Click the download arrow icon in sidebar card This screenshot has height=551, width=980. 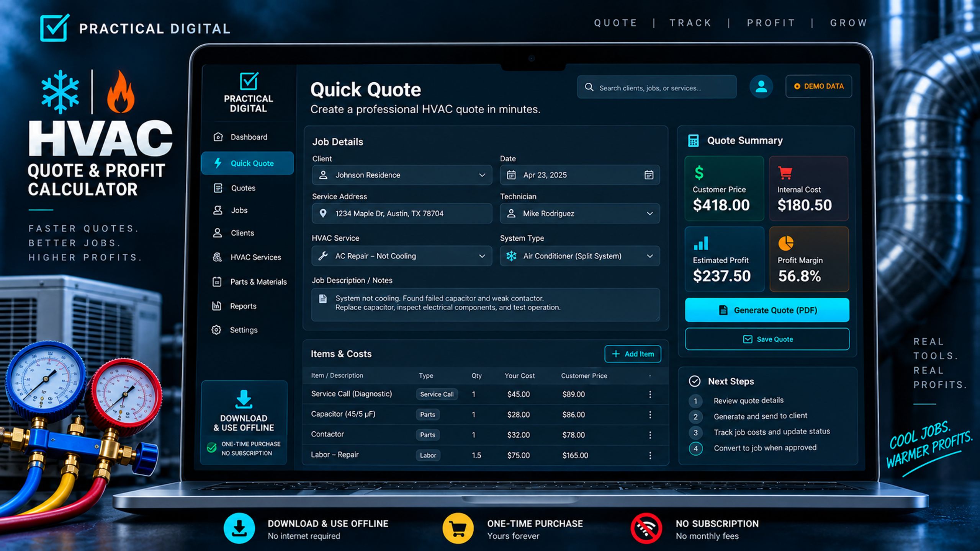tap(244, 399)
